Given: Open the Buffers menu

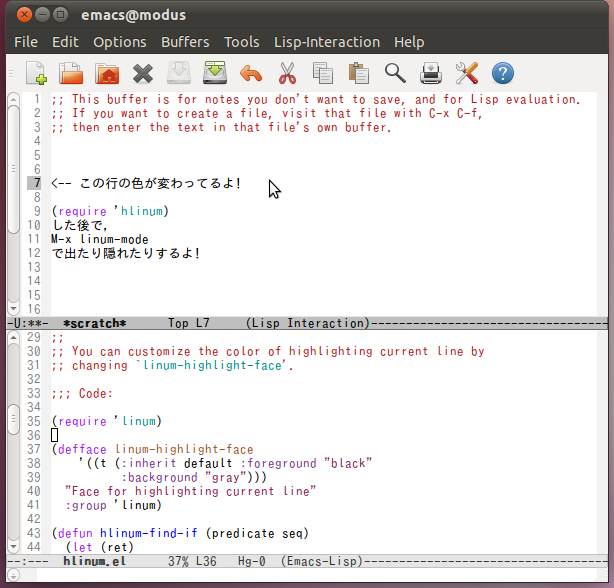Looking at the screenshot, I should (x=185, y=42).
